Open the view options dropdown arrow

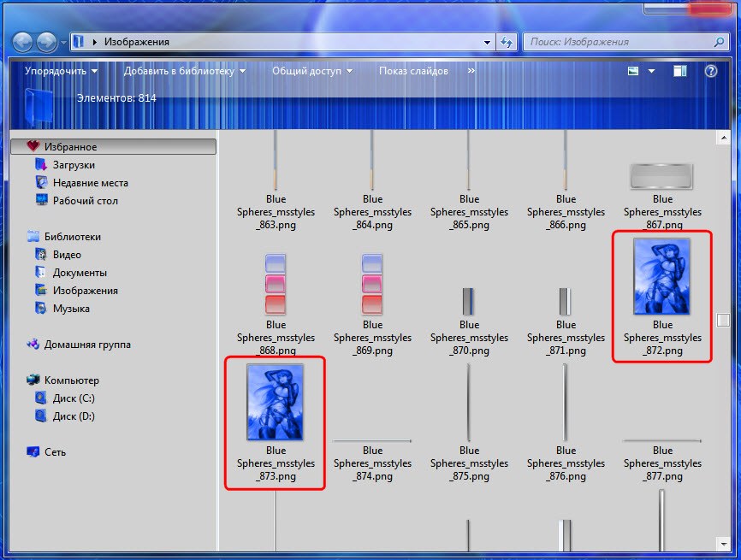pyautogui.click(x=651, y=71)
